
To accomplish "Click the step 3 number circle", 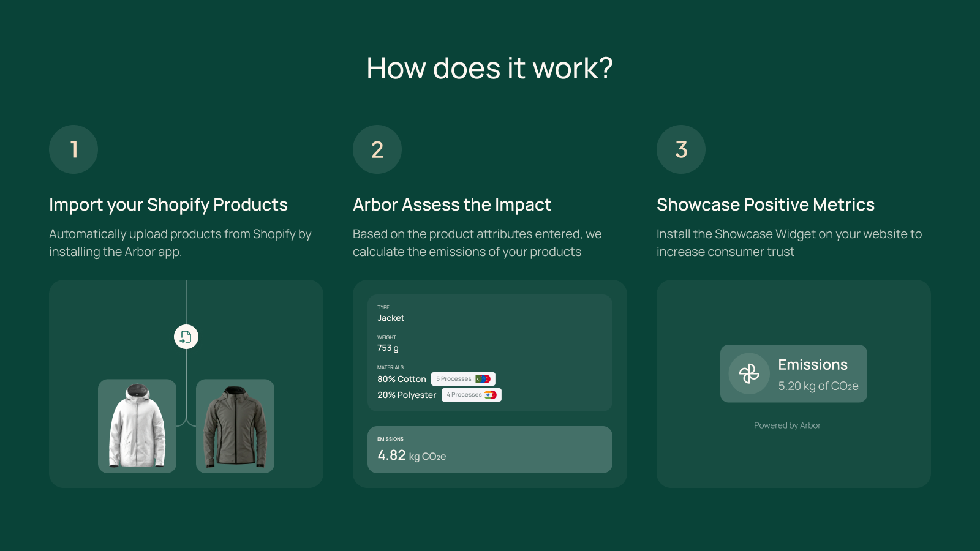I will click(x=681, y=149).
